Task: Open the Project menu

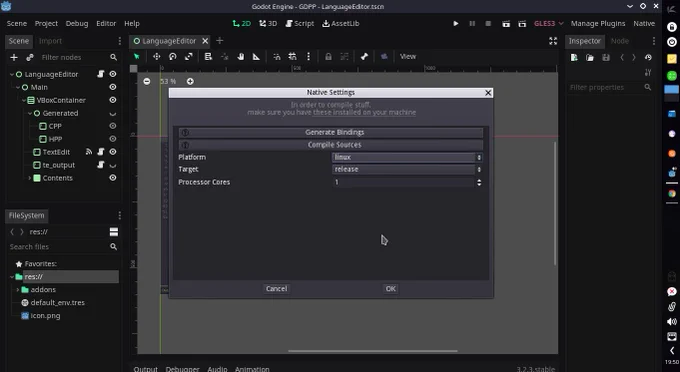Action: [46, 23]
